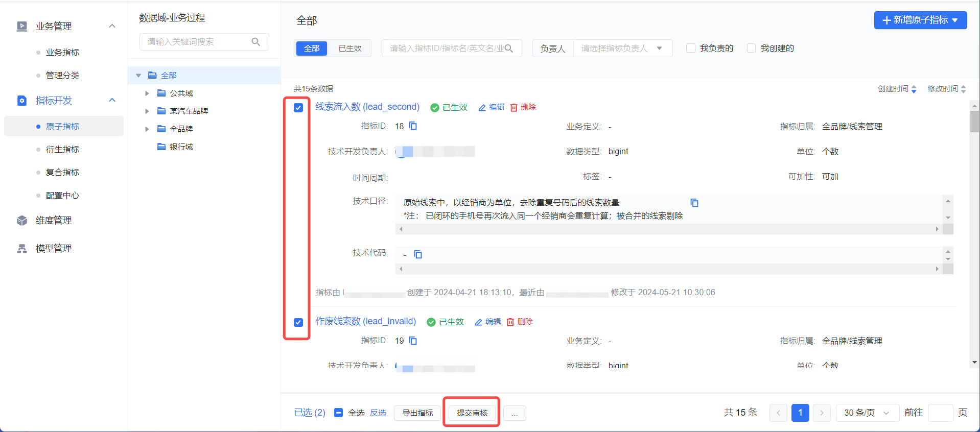Click the 业务管理 sidebar icon
The height and width of the screenshot is (432, 980).
tap(21, 26)
